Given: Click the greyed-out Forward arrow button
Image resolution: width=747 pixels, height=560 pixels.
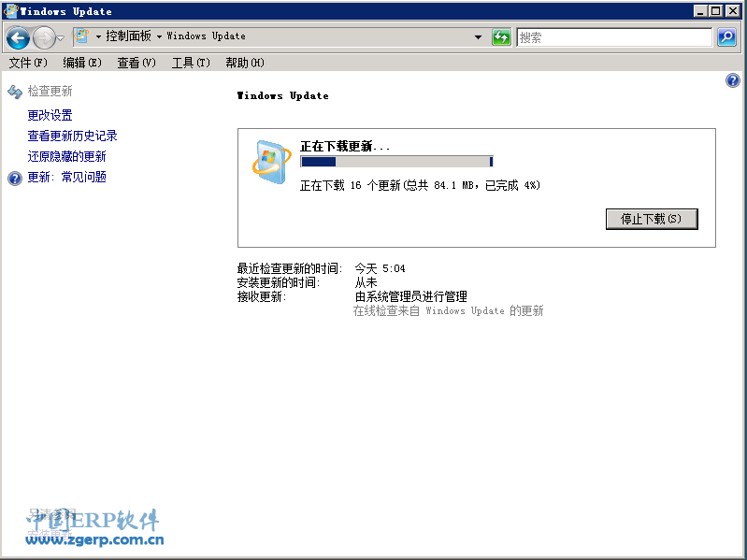Looking at the screenshot, I should pos(44,37).
